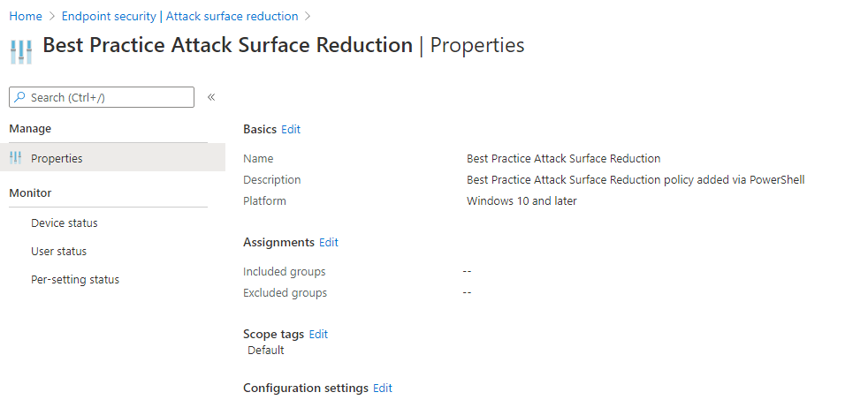
Task: Collapse the sidebar with the double-chevron icon
Action: click(x=211, y=97)
